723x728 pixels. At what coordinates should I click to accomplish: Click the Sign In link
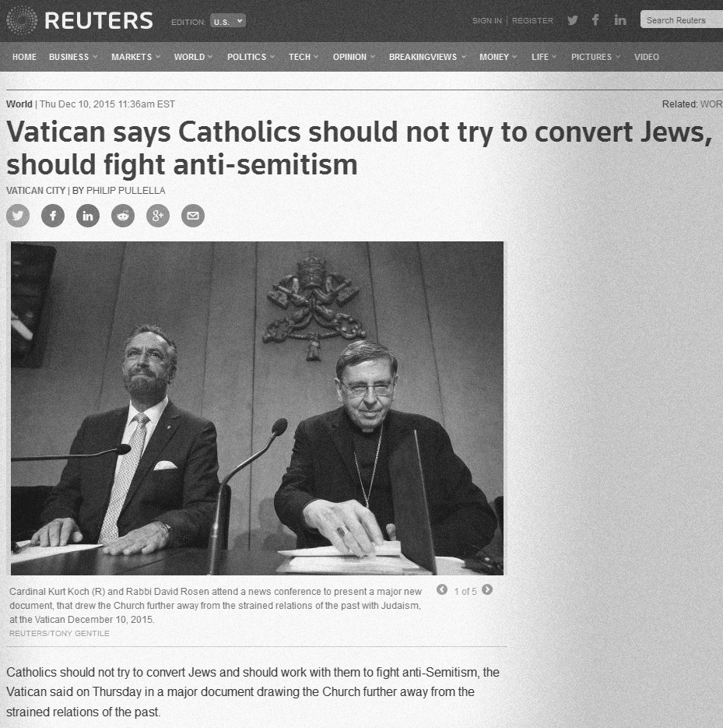486,20
